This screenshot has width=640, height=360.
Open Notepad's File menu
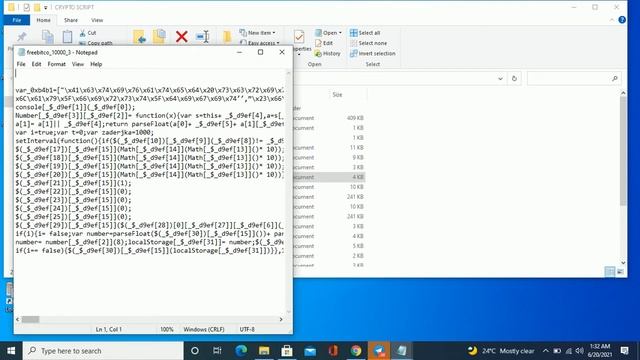click(x=21, y=64)
